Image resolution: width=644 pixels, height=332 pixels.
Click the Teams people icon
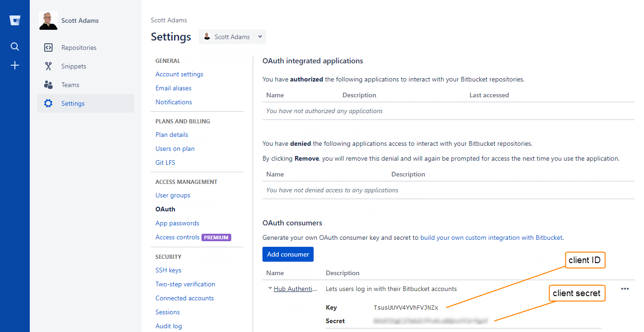(x=48, y=84)
